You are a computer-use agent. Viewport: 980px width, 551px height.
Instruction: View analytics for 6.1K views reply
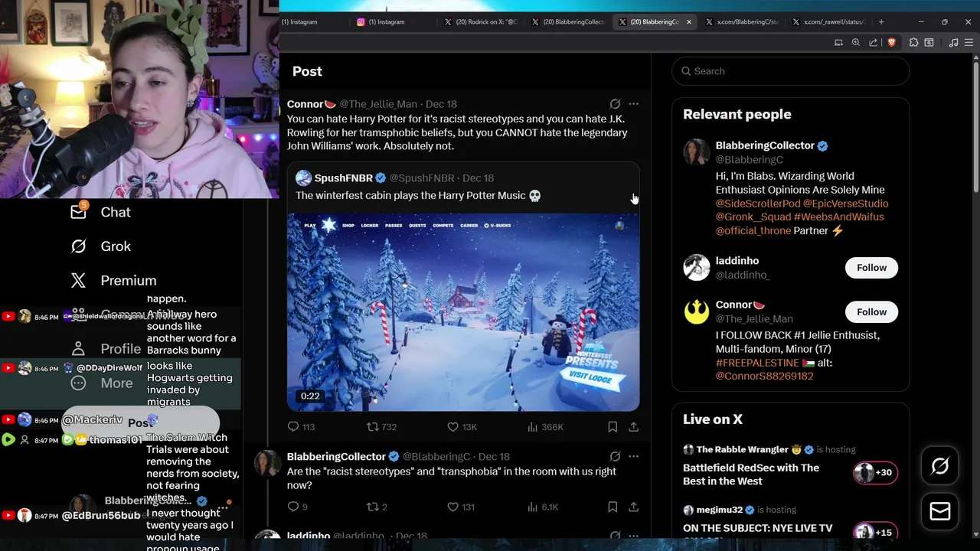(543, 507)
